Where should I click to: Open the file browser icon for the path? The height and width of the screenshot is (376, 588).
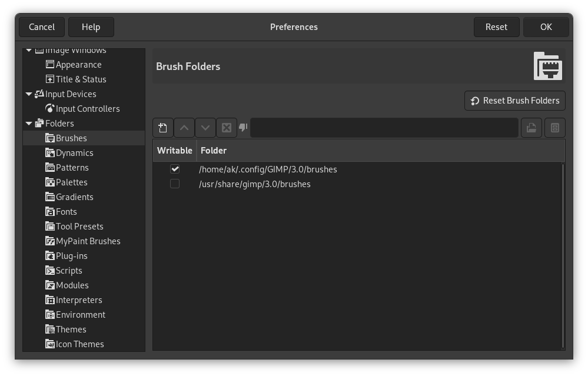click(x=531, y=127)
